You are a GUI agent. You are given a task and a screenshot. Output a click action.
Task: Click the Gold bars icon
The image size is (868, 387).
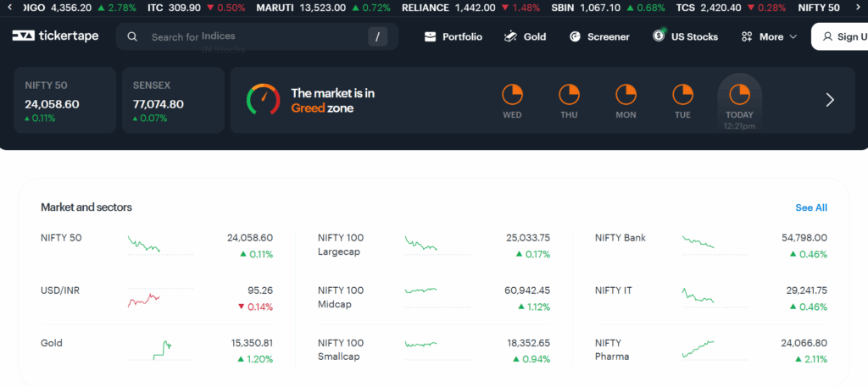click(x=510, y=36)
